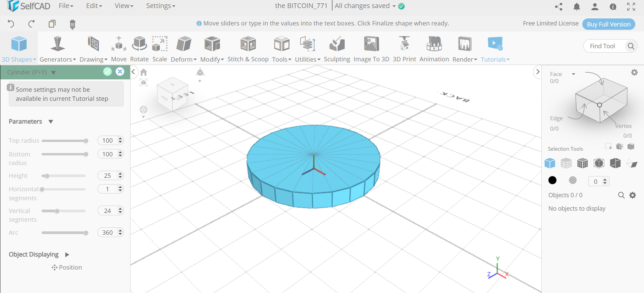644x293 pixels.
Task: Redo the last undone action
Action: pyautogui.click(x=32, y=24)
